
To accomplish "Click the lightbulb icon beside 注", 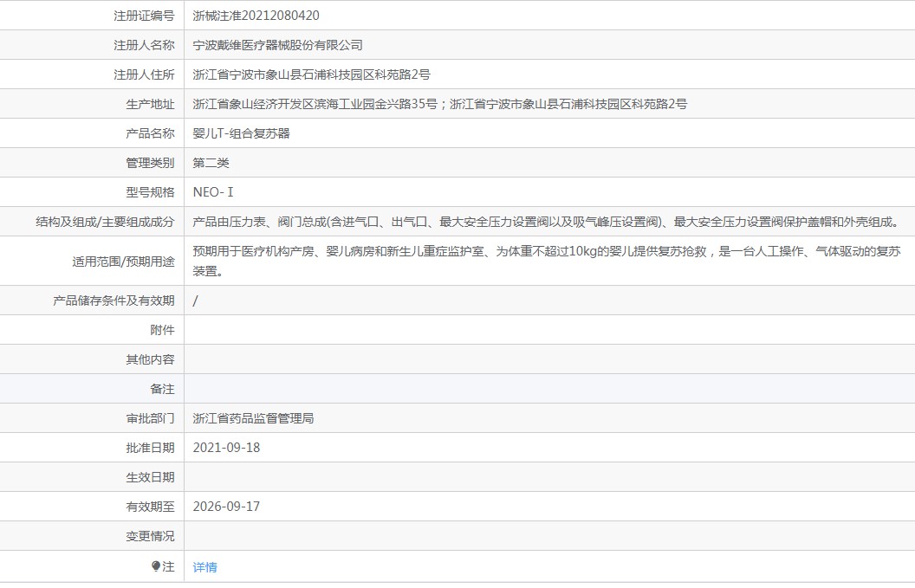I will pos(155,566).
